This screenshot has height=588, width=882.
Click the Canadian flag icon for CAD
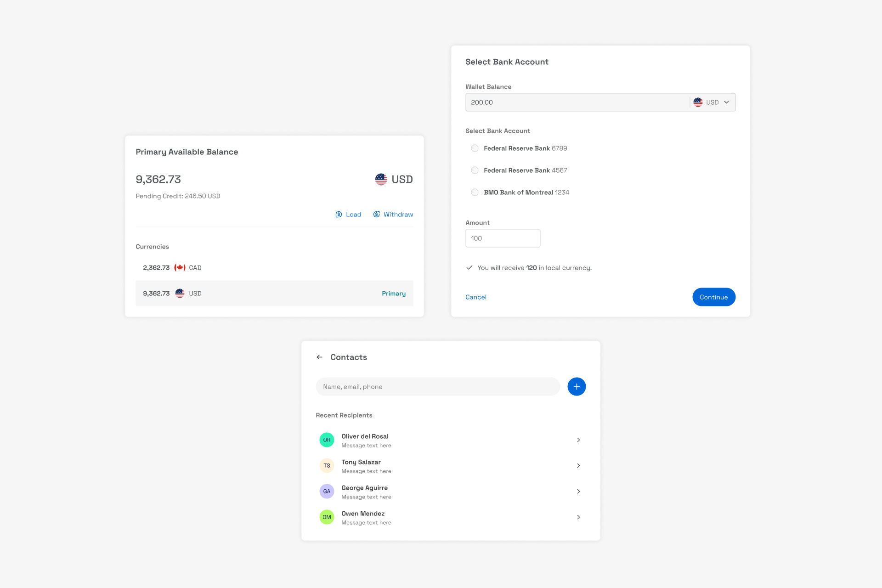(x=180, y=268)
